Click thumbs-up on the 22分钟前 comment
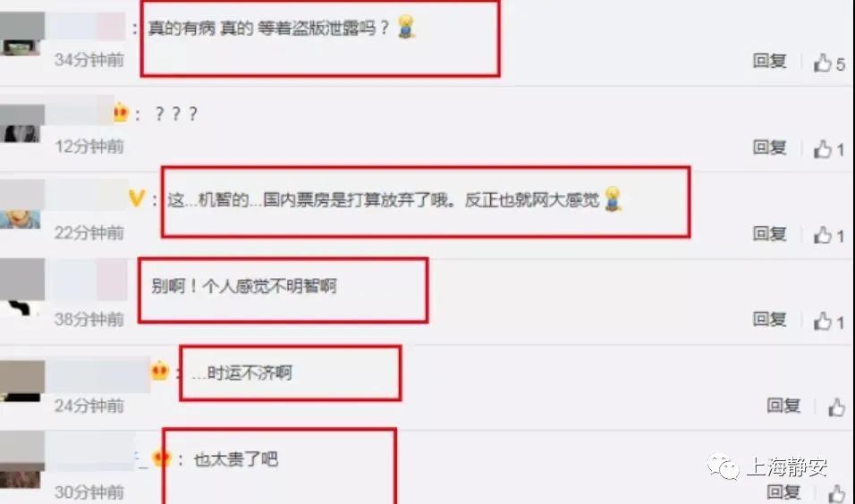The width and height of the screenshot is (855, 504). pos(823,235)
